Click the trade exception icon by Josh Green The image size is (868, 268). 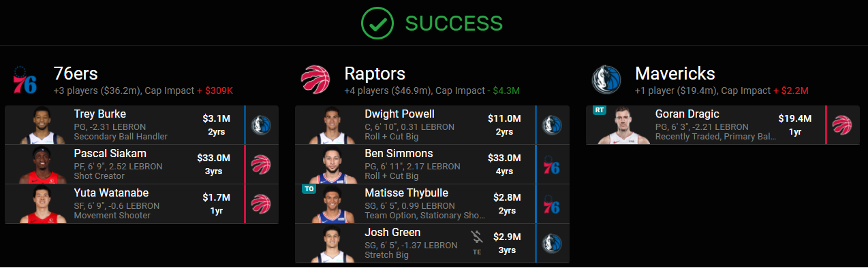point(477,241)
